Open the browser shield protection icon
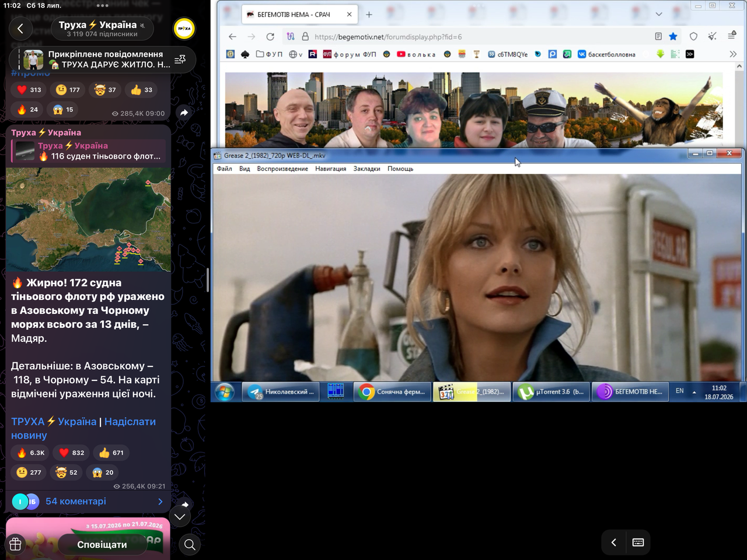 click(x=693, y=36)
